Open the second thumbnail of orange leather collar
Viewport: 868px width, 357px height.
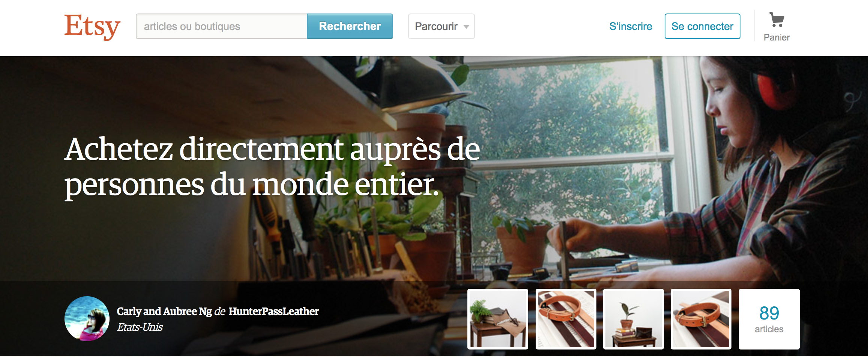coord(566,319)
